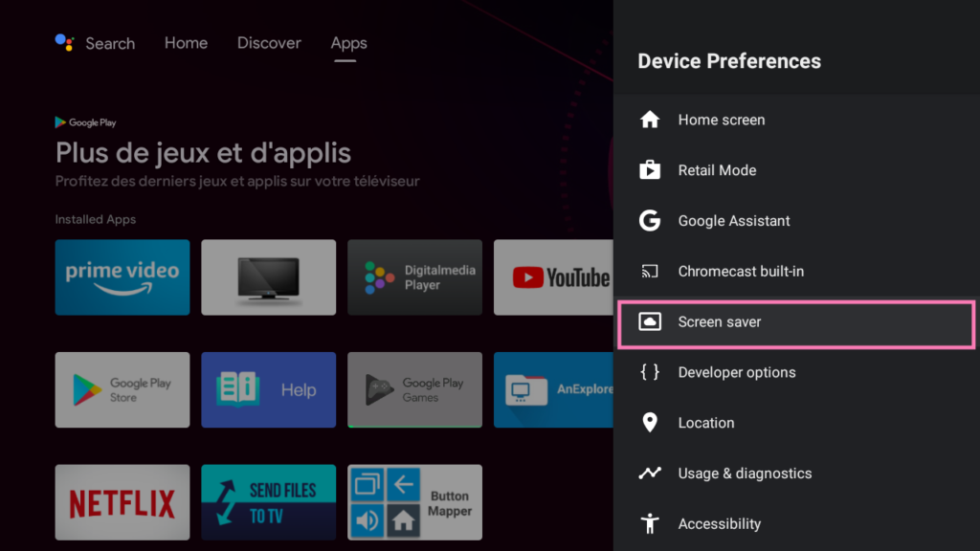Click the Google Assistant colored dots icon
Screen dimensions: 980x551
(64, 42)
